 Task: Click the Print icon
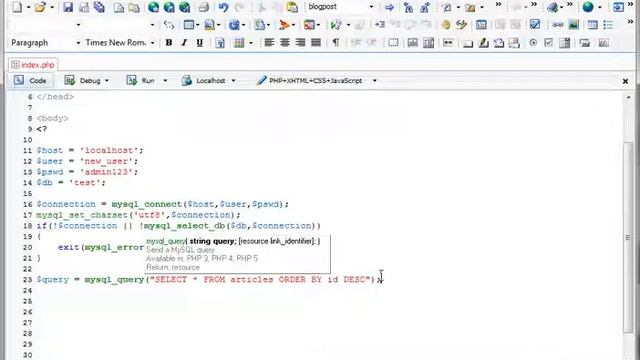click(203, 7)
